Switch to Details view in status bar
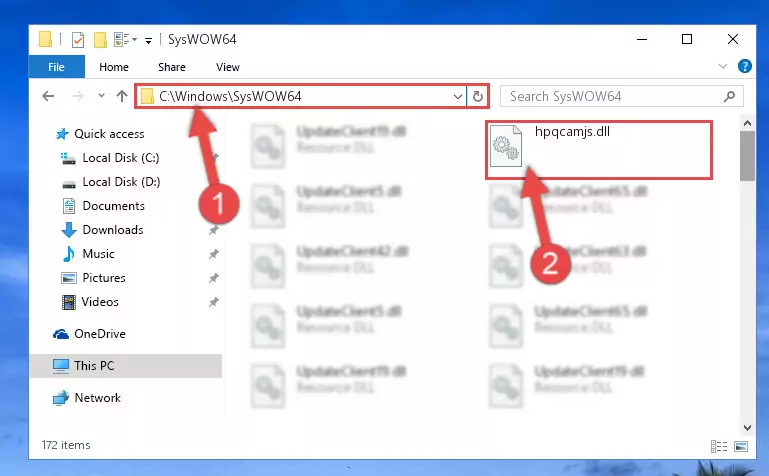 [719, 446]
